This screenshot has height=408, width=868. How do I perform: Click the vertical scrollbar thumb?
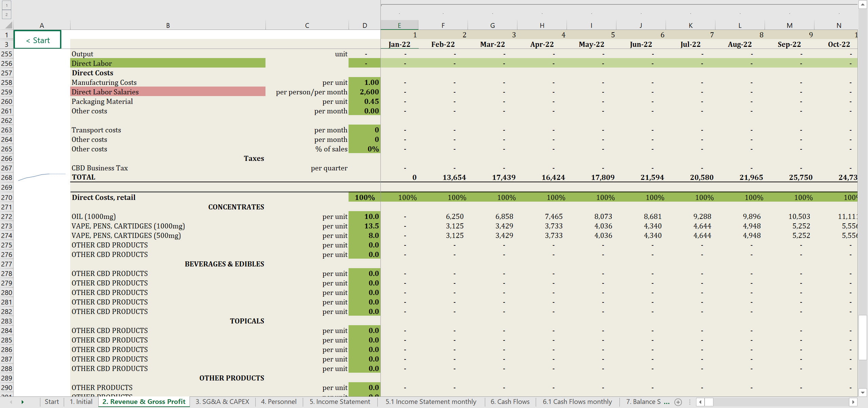pyautogui.click(x=863, y=337)
